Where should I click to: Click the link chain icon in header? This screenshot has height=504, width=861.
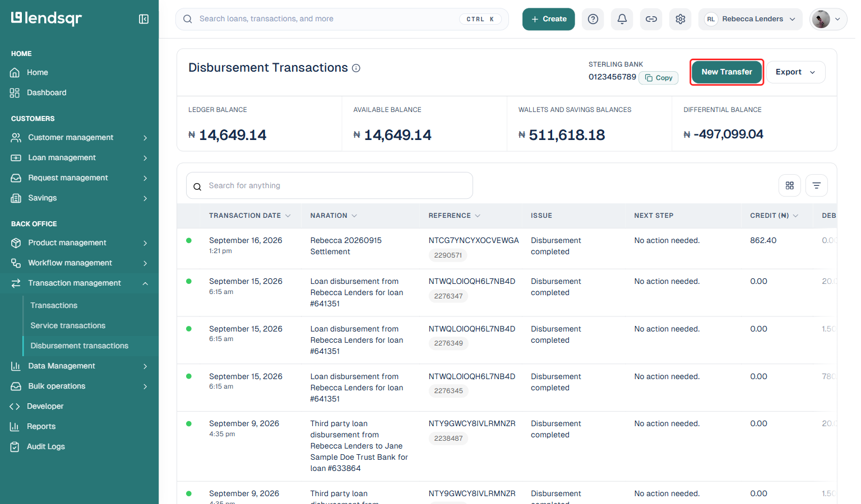[651, 19]
